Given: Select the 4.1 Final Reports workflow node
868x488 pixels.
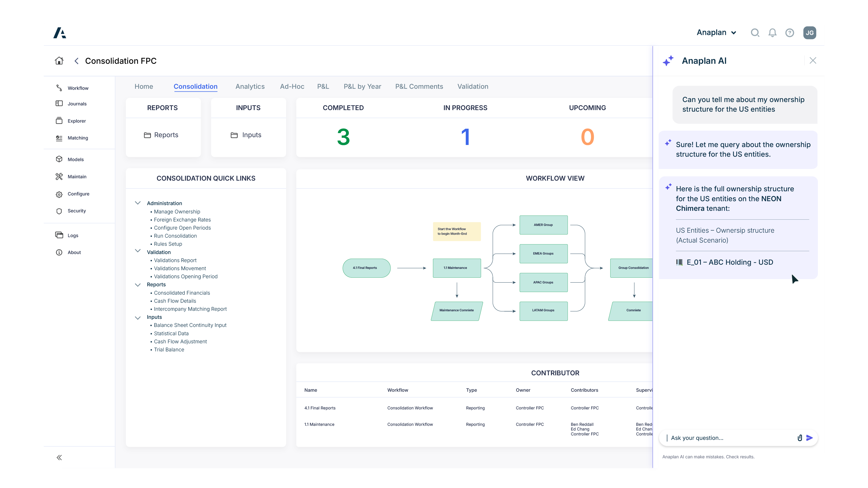Looking at the screenshot, I should click(x=366, y=268).
